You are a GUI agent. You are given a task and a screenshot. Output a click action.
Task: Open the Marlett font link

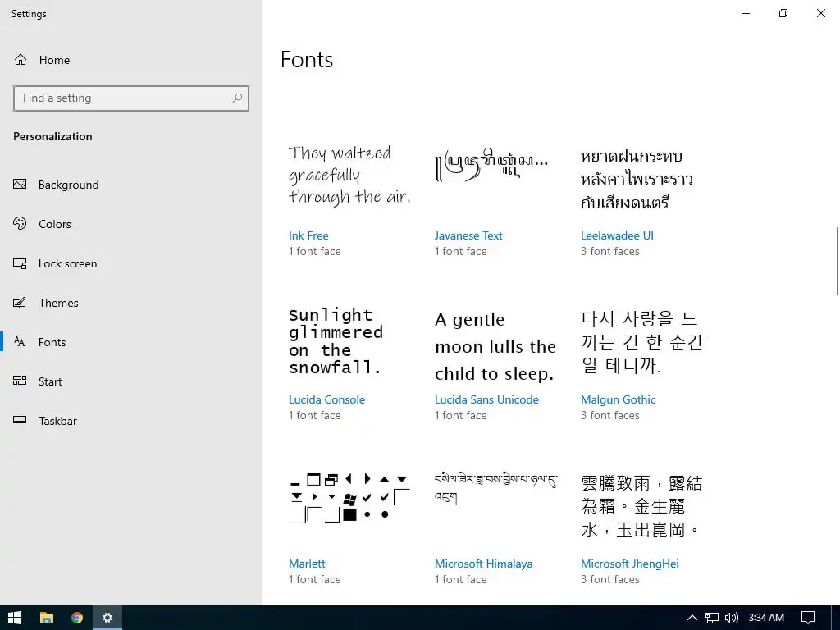click(307, 564)
